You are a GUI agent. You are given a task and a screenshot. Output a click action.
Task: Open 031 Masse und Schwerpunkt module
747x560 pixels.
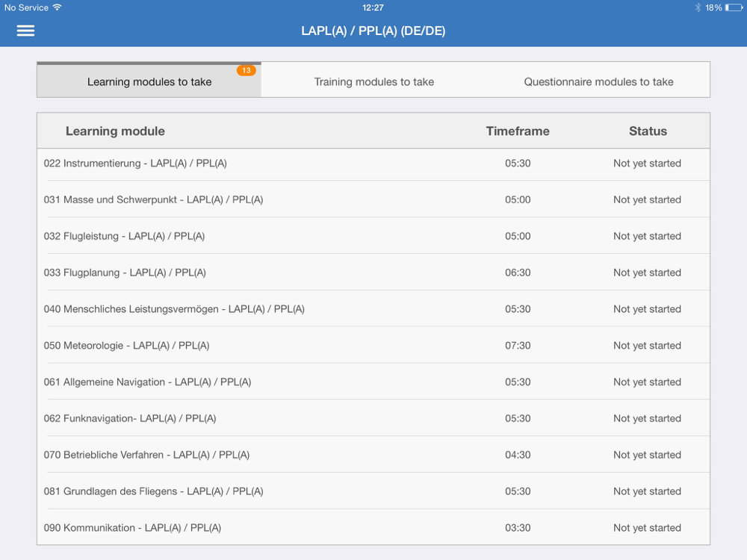153,199
